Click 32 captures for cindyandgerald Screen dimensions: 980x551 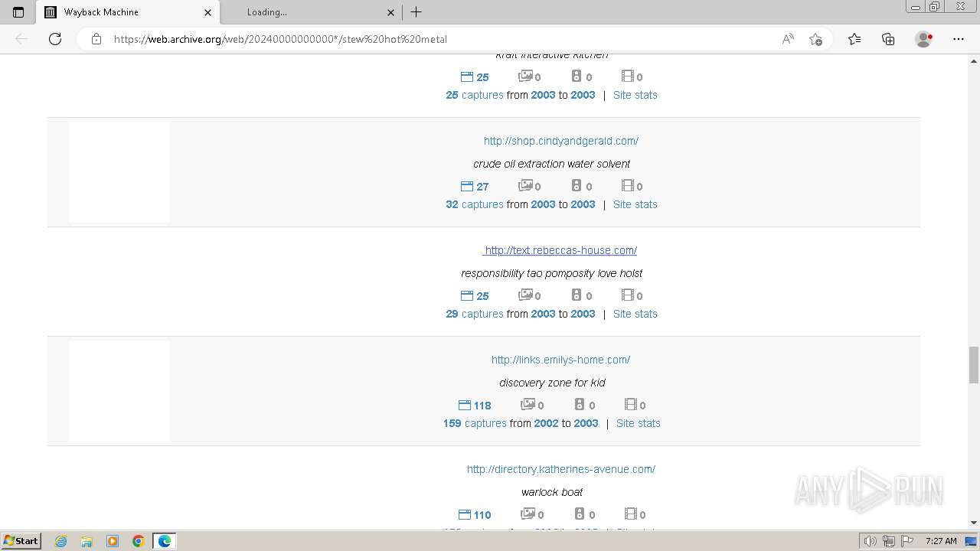(475, 204)
